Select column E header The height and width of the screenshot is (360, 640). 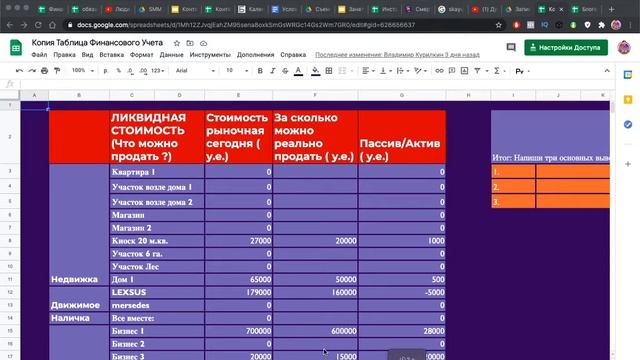pyautogui.click(x=238, y=95)
